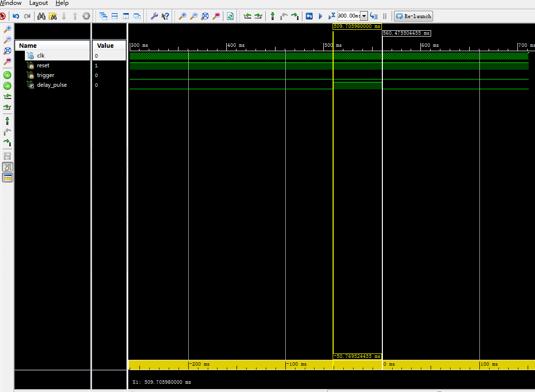Click the What's This help cursor icon

coord(165,16)
